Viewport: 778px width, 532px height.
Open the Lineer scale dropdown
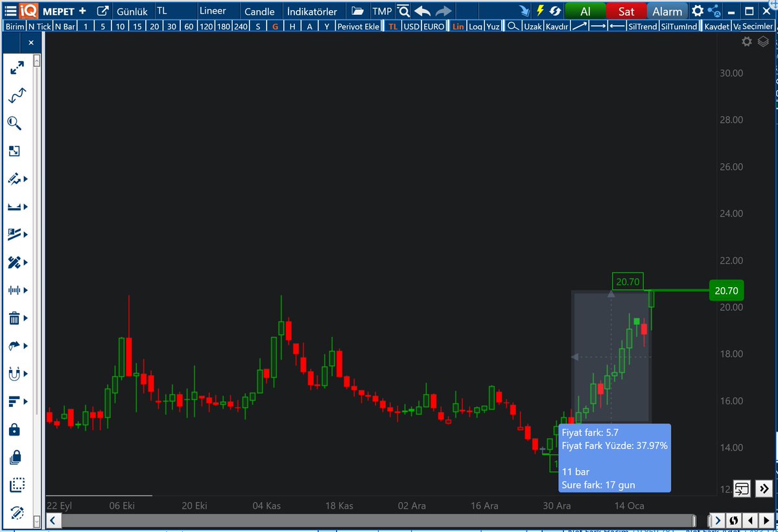tap(218, 11)
